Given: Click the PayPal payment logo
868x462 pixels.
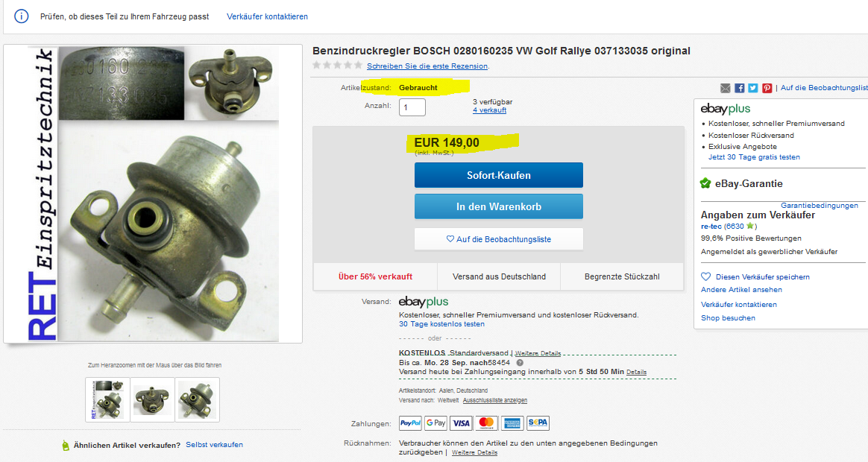Looking at the screenshot, I should coord(410,423).
